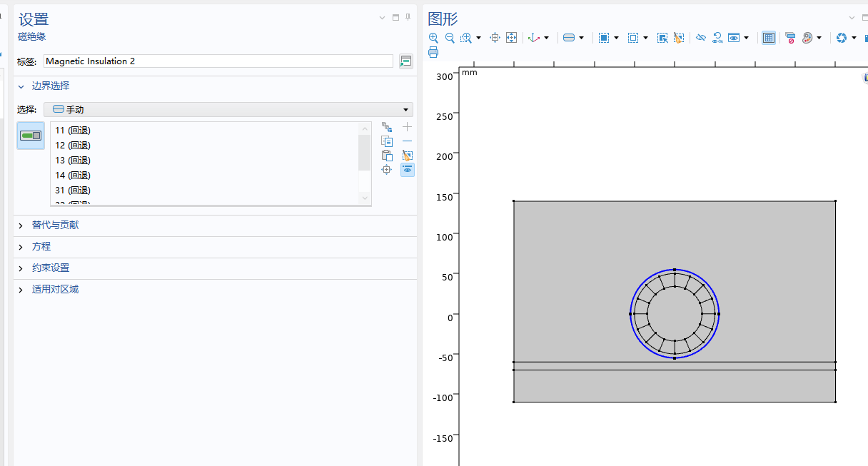Viewport: 868px width, 466px height.
Task: Click the image snapshot camera icon
Action: (842, 38)
